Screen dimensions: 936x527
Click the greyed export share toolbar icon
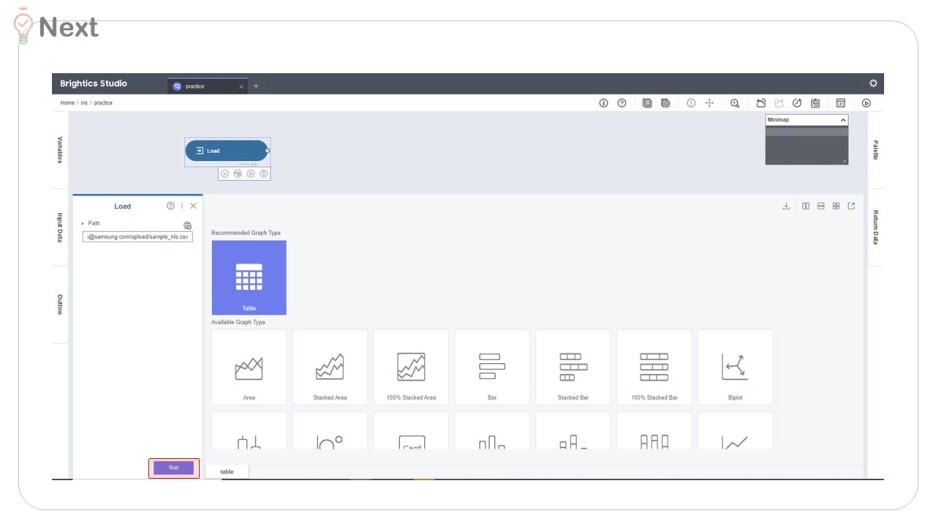click(779, 103)
